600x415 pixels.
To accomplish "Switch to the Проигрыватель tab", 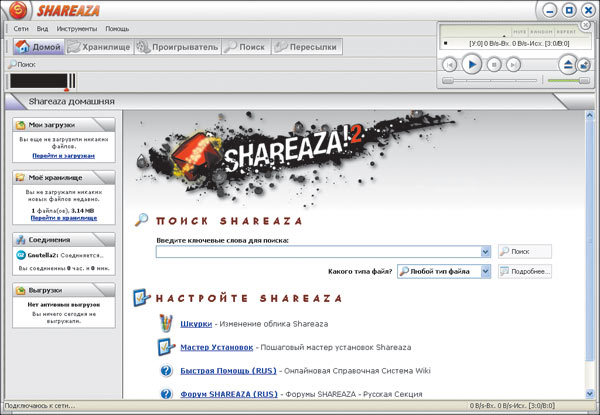I will 176,46.
